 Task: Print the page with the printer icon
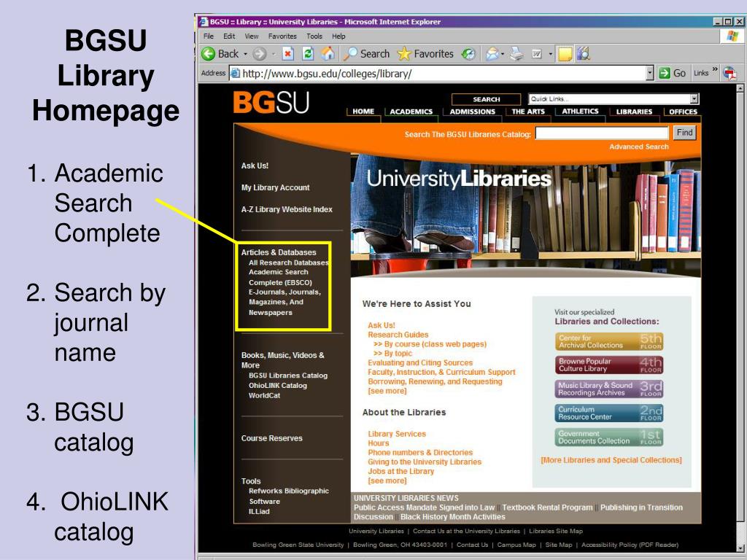tap(516, 54)
